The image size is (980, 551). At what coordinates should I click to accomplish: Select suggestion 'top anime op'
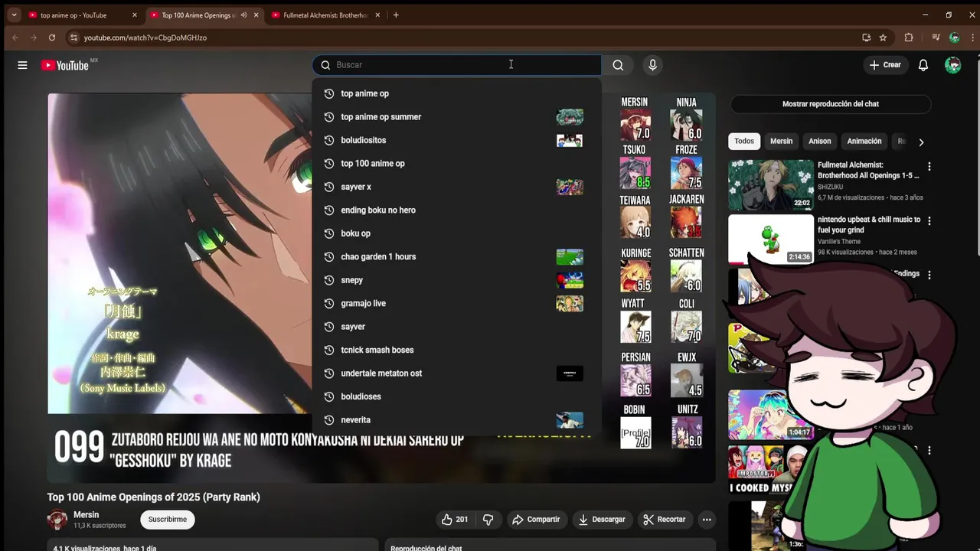[x=456, y=93]
